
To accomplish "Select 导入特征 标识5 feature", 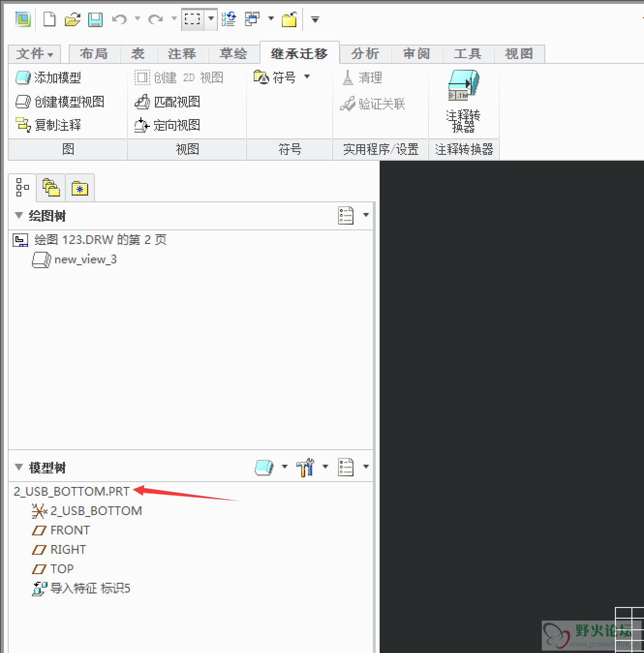I will tap(81, 588).
